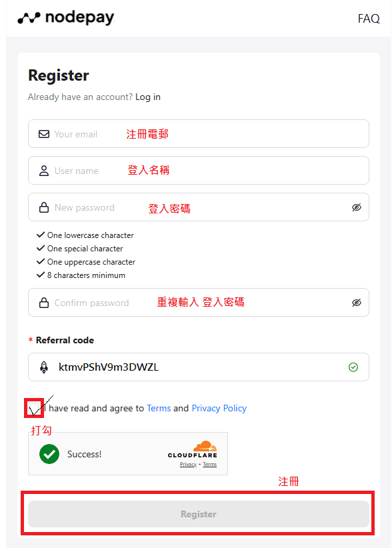Click the envelope icon in email field
This screenshot has height=548, width=392.
(x=44, y=134)
